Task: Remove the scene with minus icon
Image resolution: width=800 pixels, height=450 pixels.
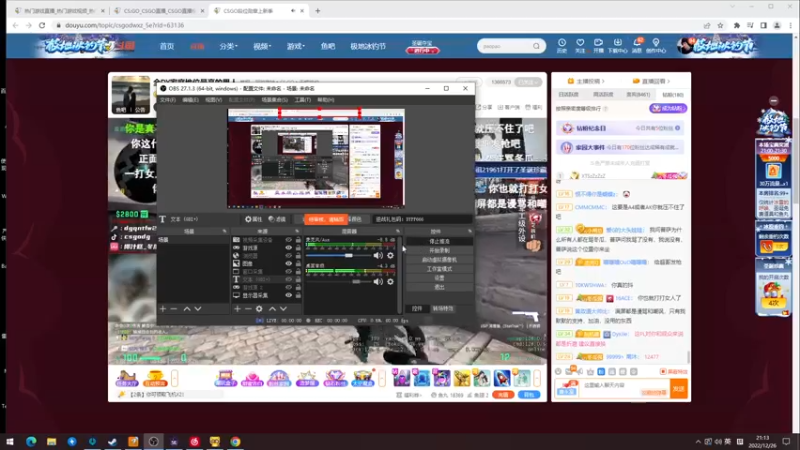Action: pos(173,309)
